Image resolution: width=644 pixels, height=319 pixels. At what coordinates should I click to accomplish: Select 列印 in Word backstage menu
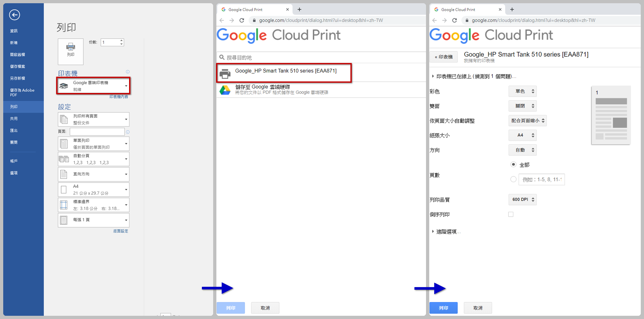24,107
